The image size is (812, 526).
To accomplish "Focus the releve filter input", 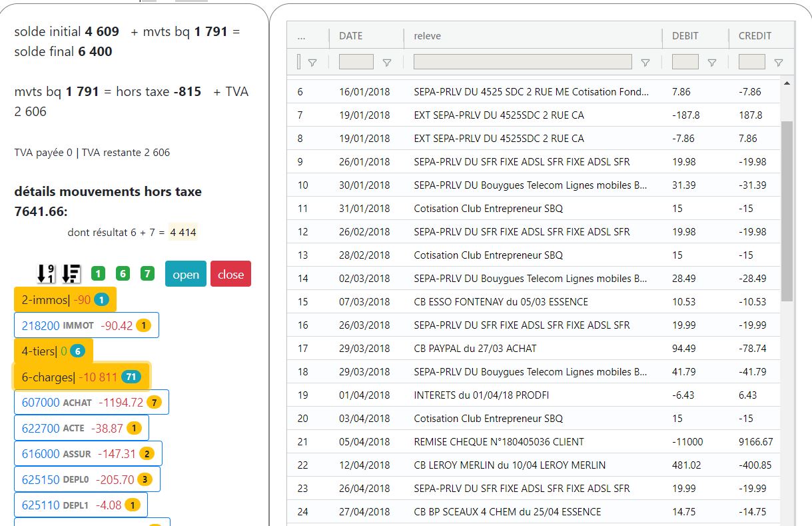I will [x=523, y=62].
